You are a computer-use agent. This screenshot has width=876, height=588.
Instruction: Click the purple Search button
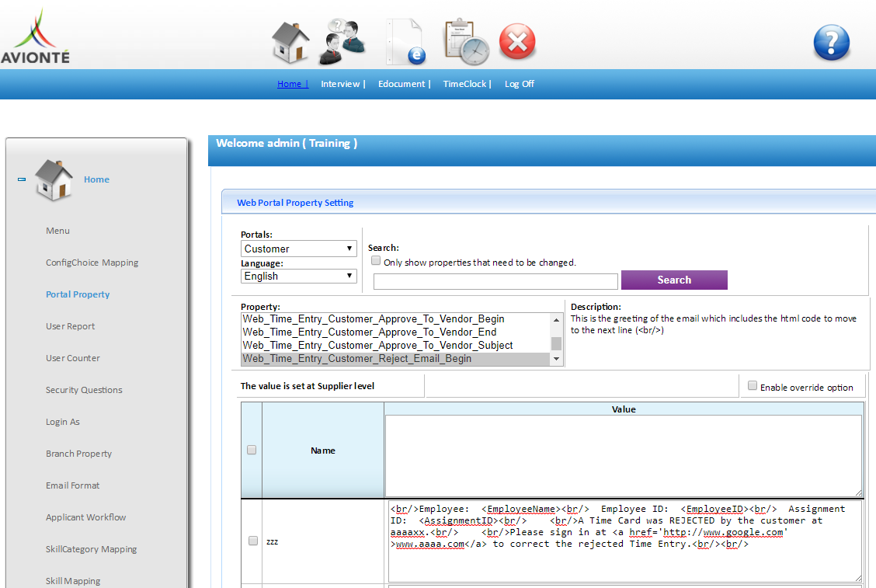pos(674,280)
